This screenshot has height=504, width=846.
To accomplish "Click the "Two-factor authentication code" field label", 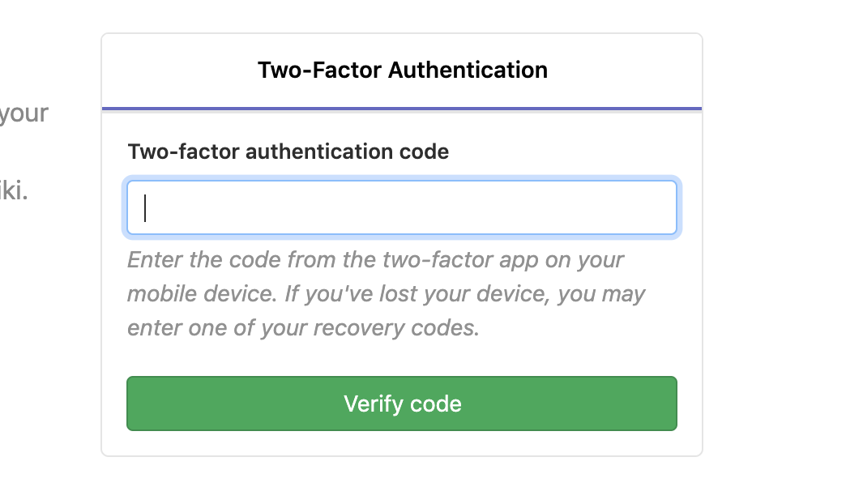I will 288,152.
